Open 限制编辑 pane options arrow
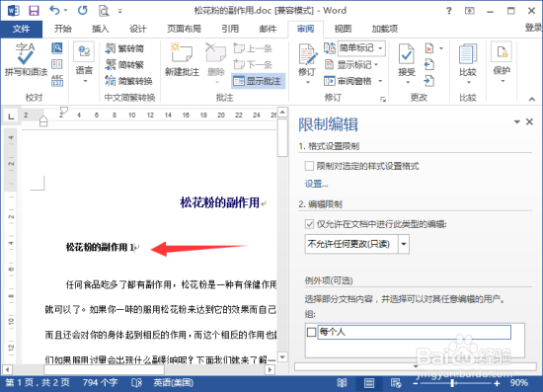 516,121
